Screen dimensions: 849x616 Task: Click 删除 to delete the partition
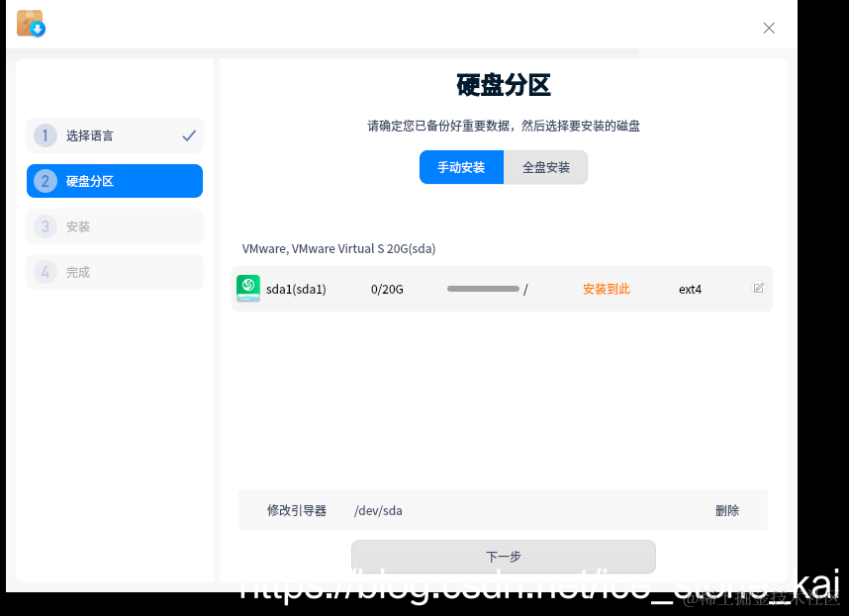[726, 510]
